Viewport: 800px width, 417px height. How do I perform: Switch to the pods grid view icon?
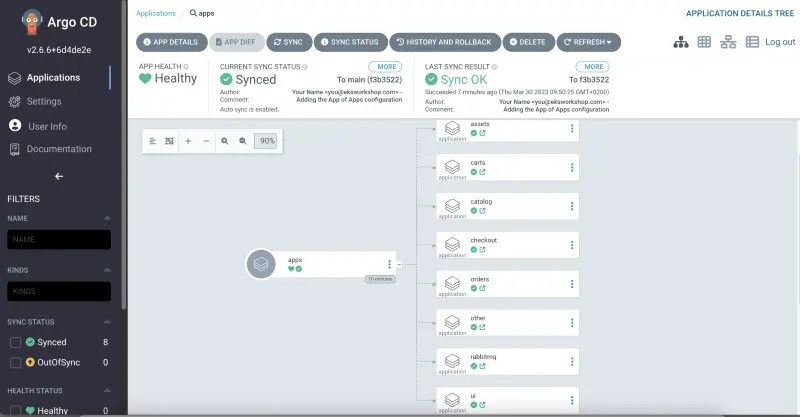[704, 42]
